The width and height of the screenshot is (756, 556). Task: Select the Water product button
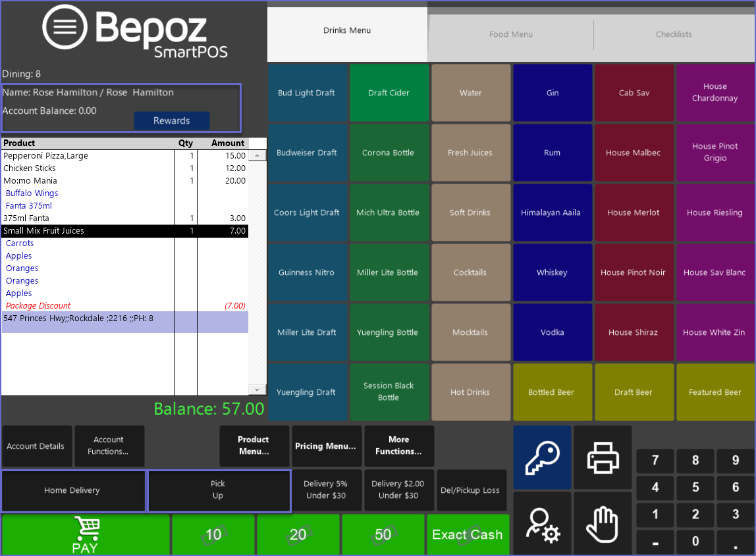pos(471,93)
